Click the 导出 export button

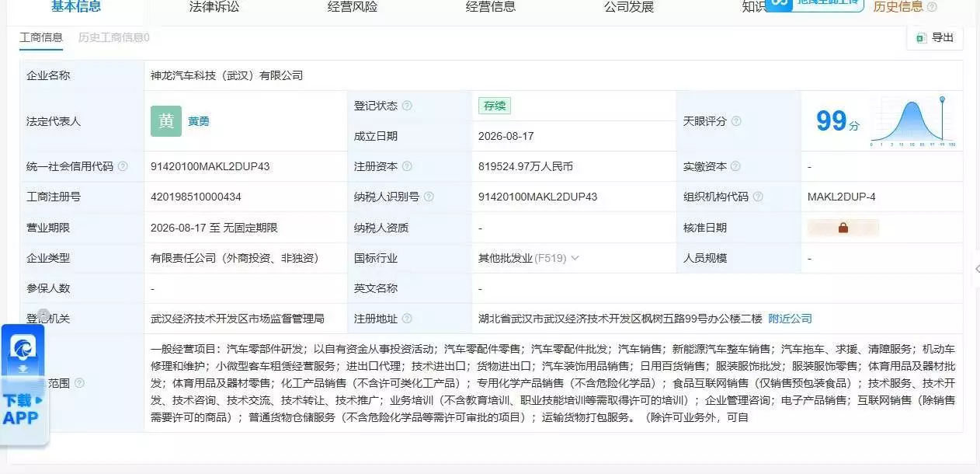(x=934, y=37)
